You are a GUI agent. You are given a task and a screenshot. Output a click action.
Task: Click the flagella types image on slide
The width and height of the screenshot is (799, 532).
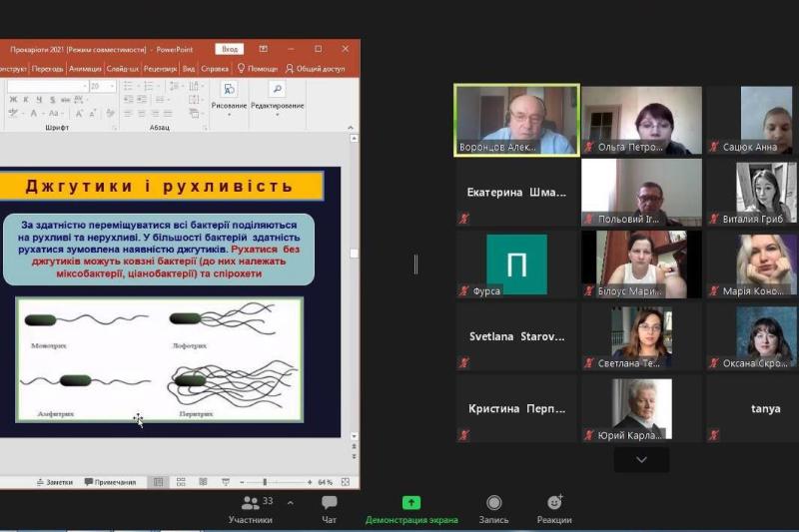[160, 360]
